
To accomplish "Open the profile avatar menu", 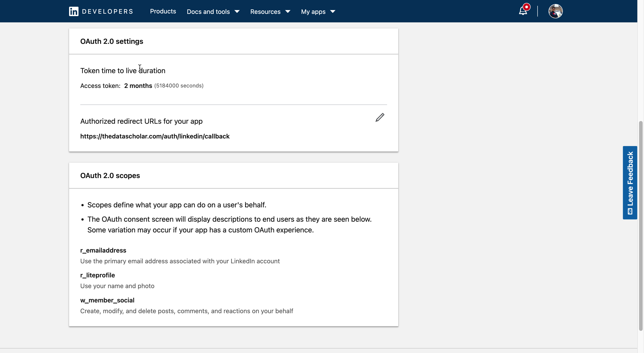I will (x=555, y=11).
